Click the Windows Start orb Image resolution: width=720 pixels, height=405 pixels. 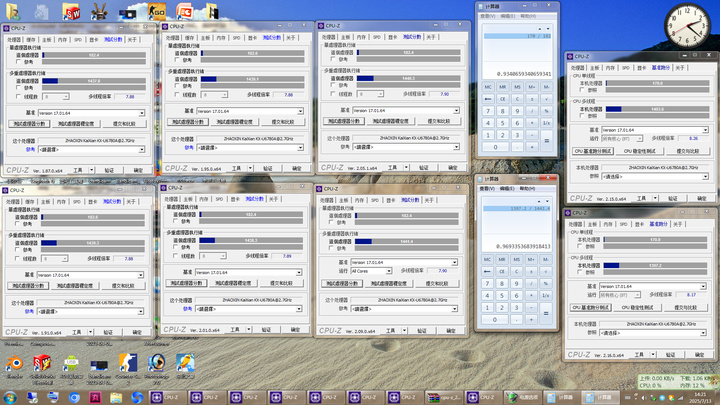(9, 397)
